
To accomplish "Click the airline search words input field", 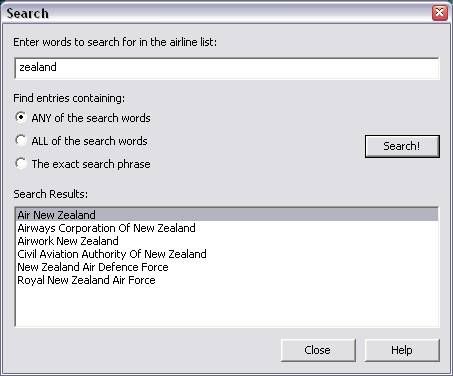I will 227,68.
